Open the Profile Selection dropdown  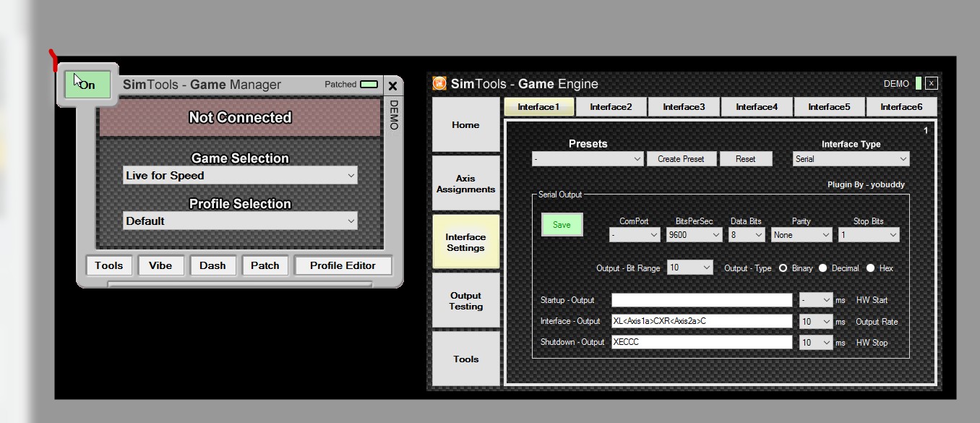click(240, 221)
